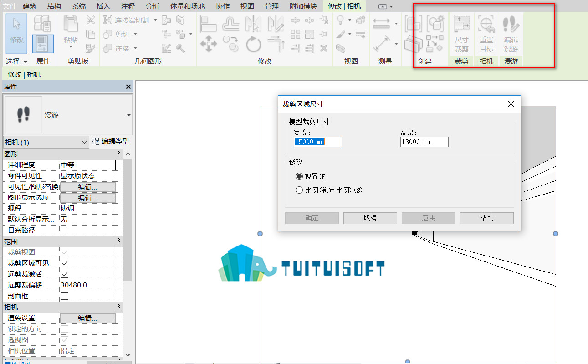This screenshot has height=364, width=588.
Task: Select the Offset tool icon
Action: tap(231, 23)
